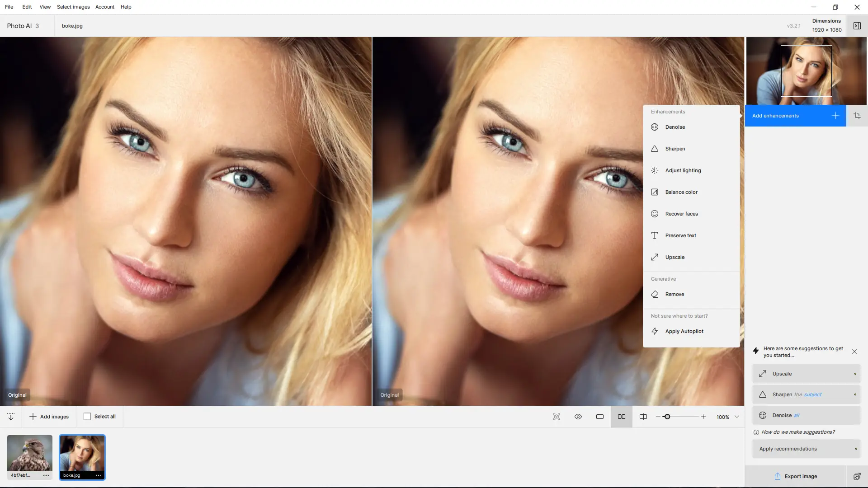Check the Select all checkbox

tap(87, 417)
